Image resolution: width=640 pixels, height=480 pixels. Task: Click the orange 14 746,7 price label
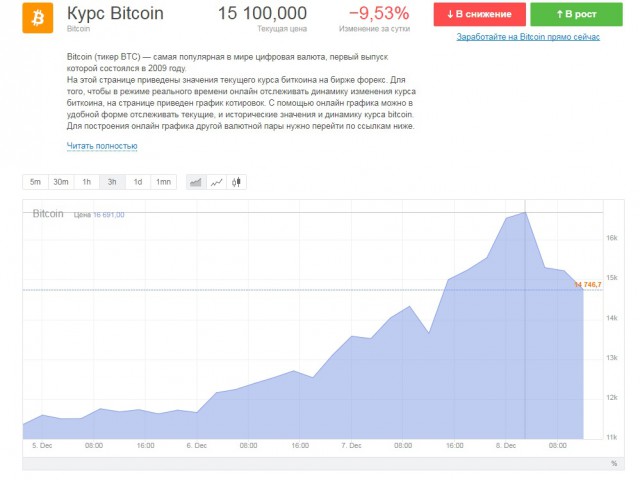pos(588,285)
